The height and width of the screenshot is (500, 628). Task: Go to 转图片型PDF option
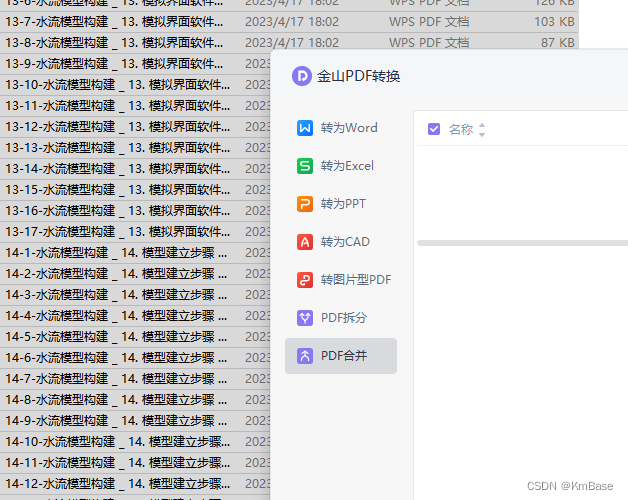coord(341,280)
